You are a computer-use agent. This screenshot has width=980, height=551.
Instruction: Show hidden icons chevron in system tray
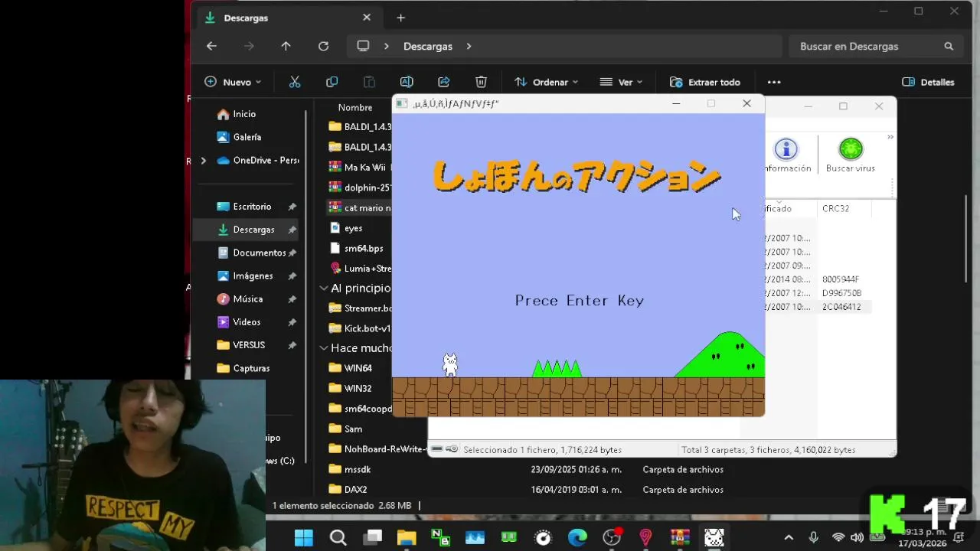[789, 538]
